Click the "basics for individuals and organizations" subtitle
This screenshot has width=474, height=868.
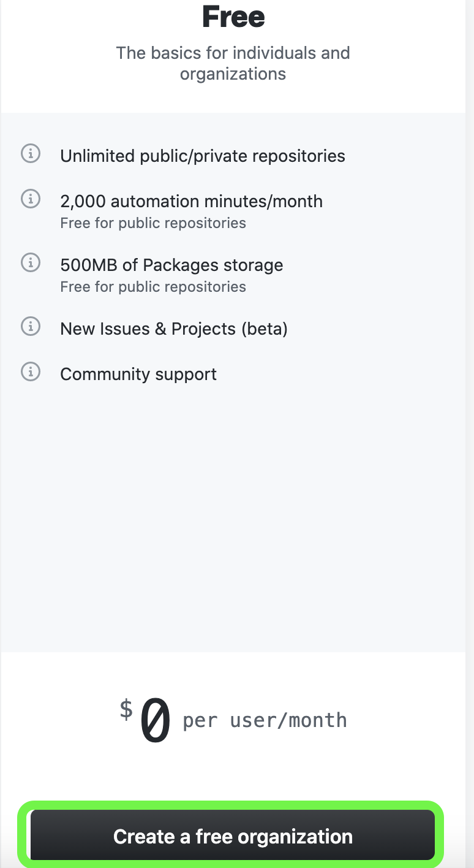click(233, 63)
